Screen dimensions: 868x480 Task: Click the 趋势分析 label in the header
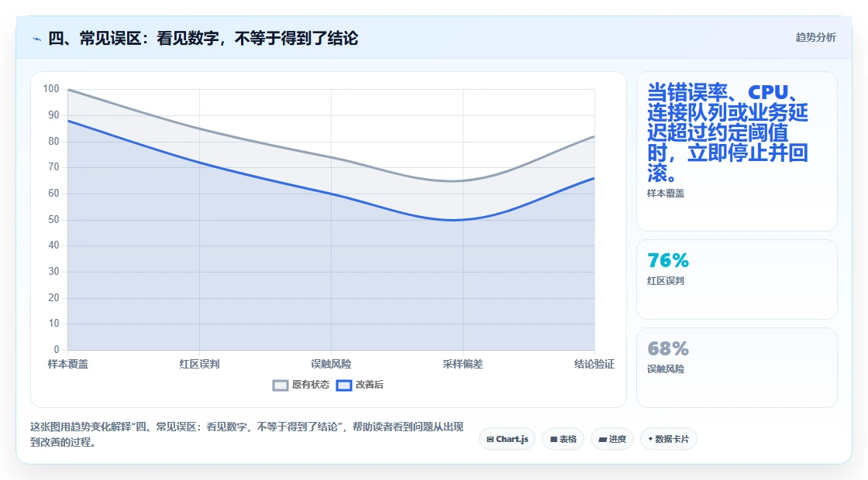tap(815, 37)
